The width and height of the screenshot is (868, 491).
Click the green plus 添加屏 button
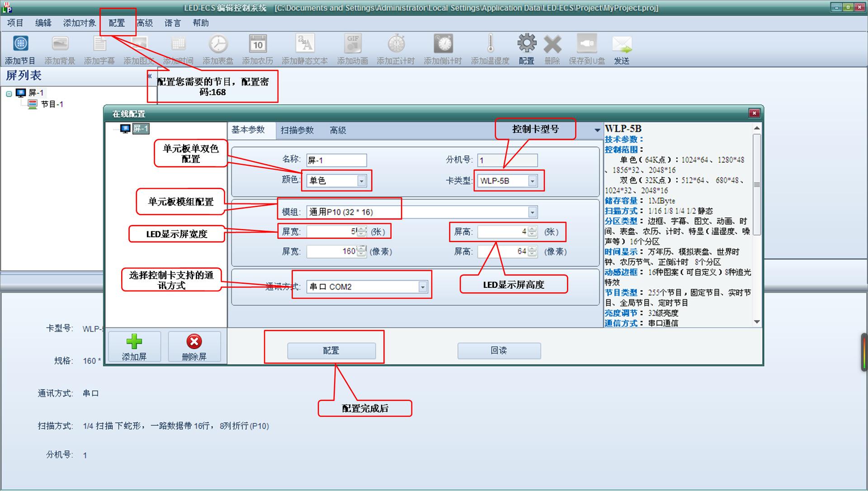click(134, 347)
